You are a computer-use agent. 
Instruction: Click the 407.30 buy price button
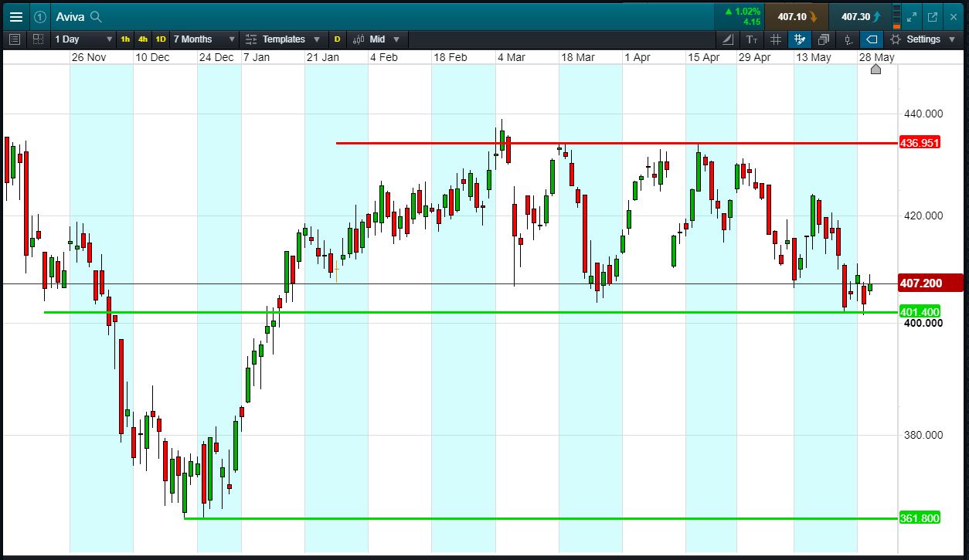[x=860, y=16]
